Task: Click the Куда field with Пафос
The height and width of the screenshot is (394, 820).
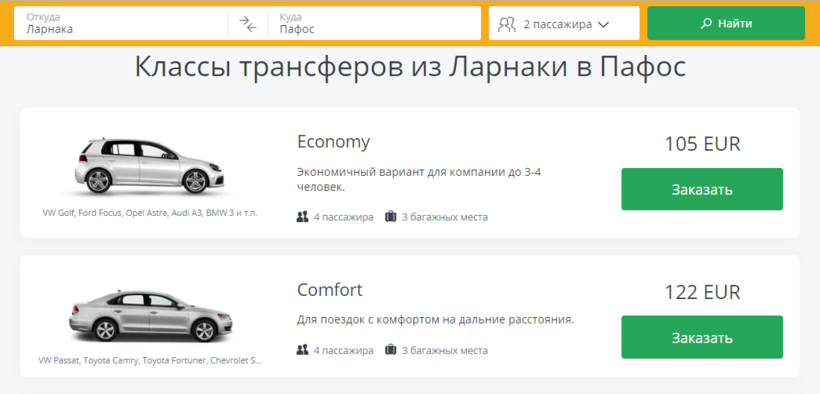Action: (374, 24)
